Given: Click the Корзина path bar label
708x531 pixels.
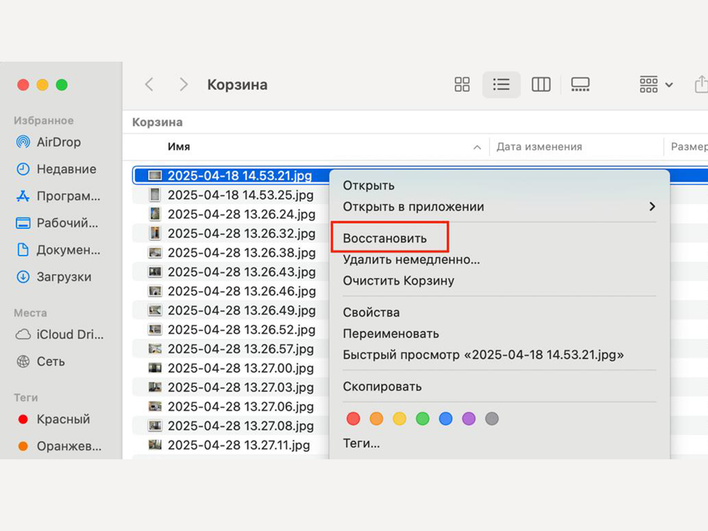Looking at the screenshot, I should [157, 122].
